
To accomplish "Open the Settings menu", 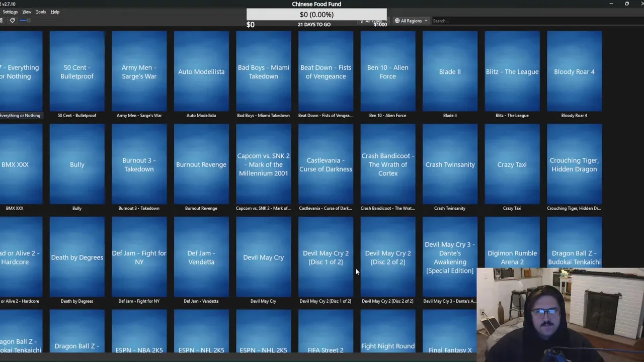I will [10, 12].
